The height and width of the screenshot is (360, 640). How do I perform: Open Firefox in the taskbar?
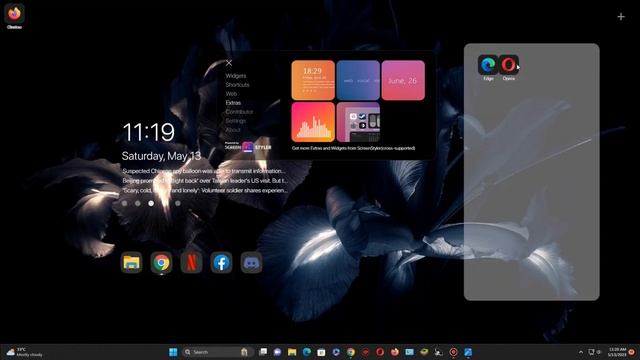[x=395, y=352]
